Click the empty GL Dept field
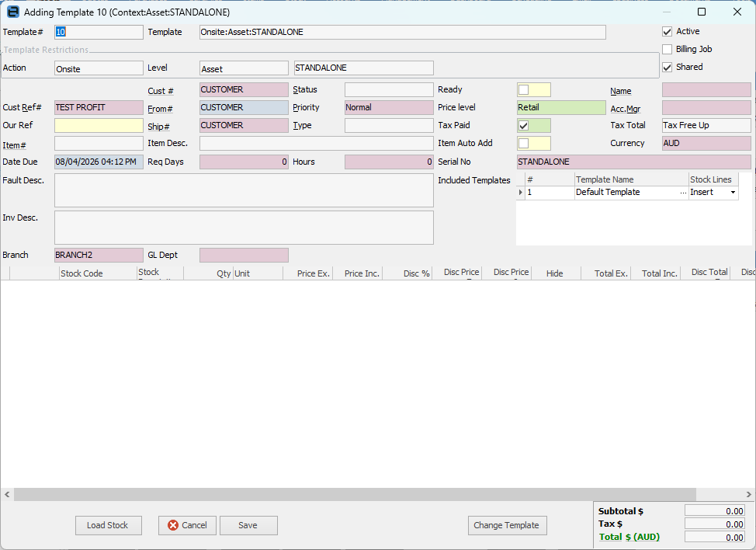756x550 pixels. click(244, 256)
